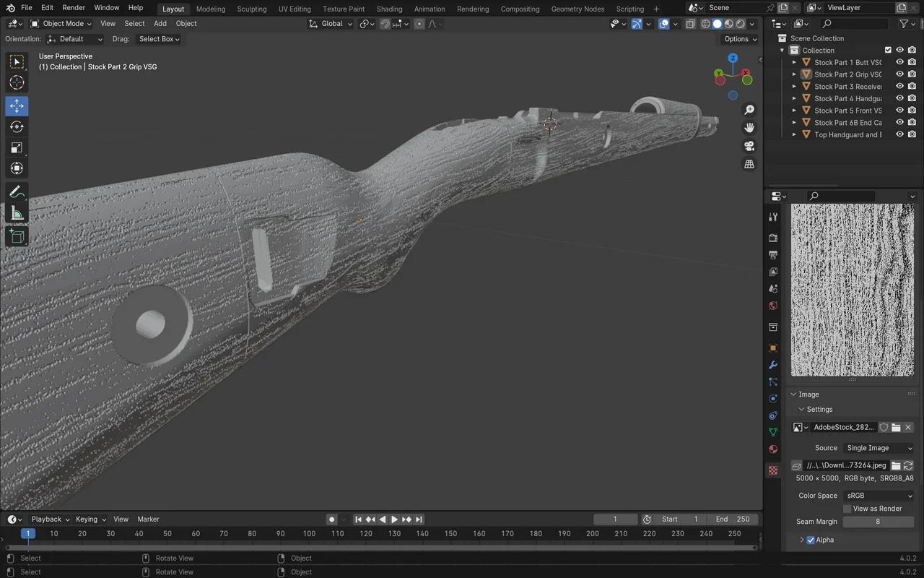Open the Modifier properties wrench tab
This screenshot has width=924, height=578.
coord(772,365)
